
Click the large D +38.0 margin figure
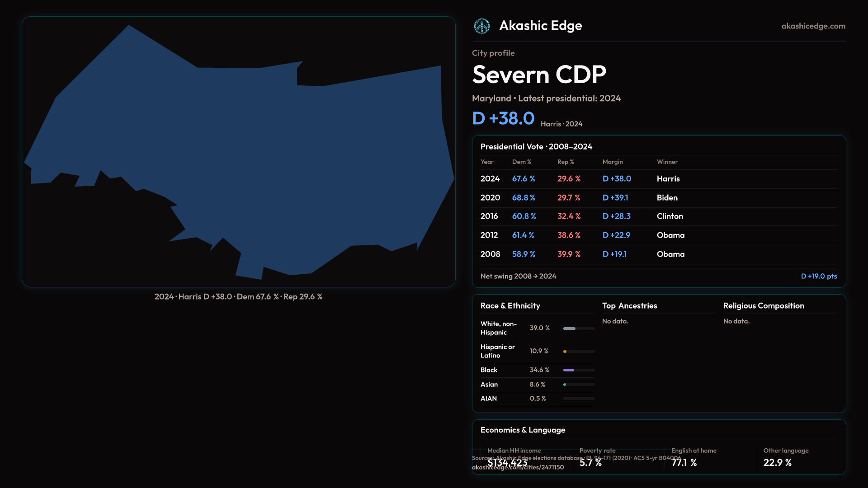pyautogui.click(x=503, y=118)
